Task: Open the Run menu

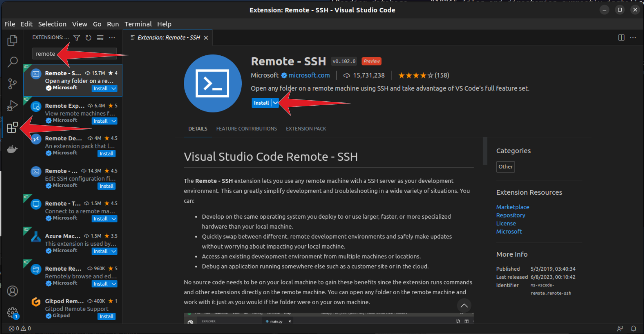Action: pyautogui.click(x=113, y=24)
